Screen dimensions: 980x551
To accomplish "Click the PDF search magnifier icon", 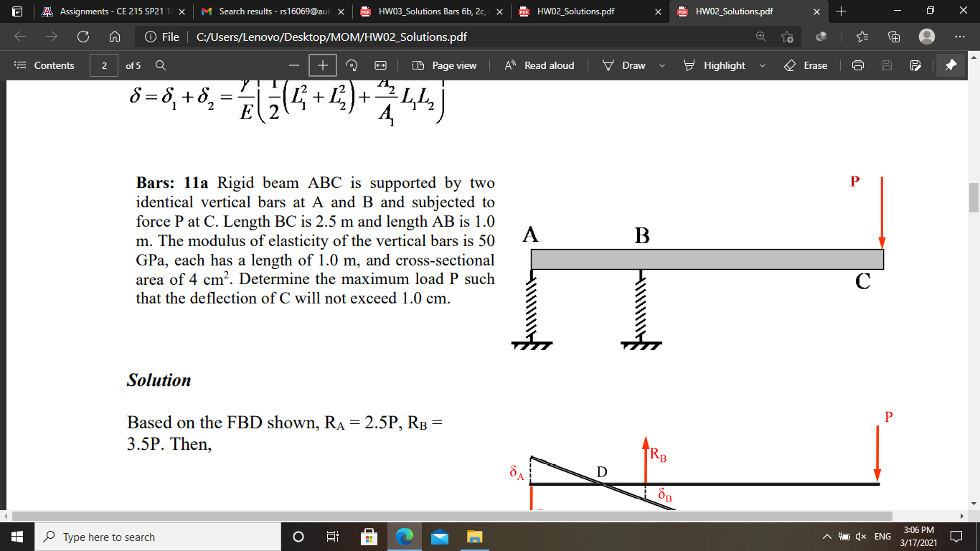I will pyautogui.click(x=161, y=65).
